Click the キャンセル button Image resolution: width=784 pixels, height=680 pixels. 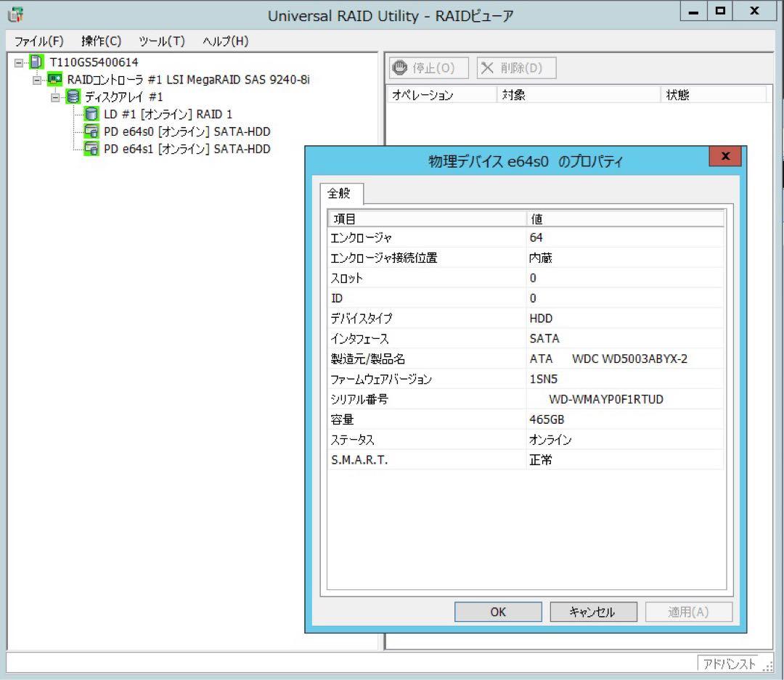593,612
